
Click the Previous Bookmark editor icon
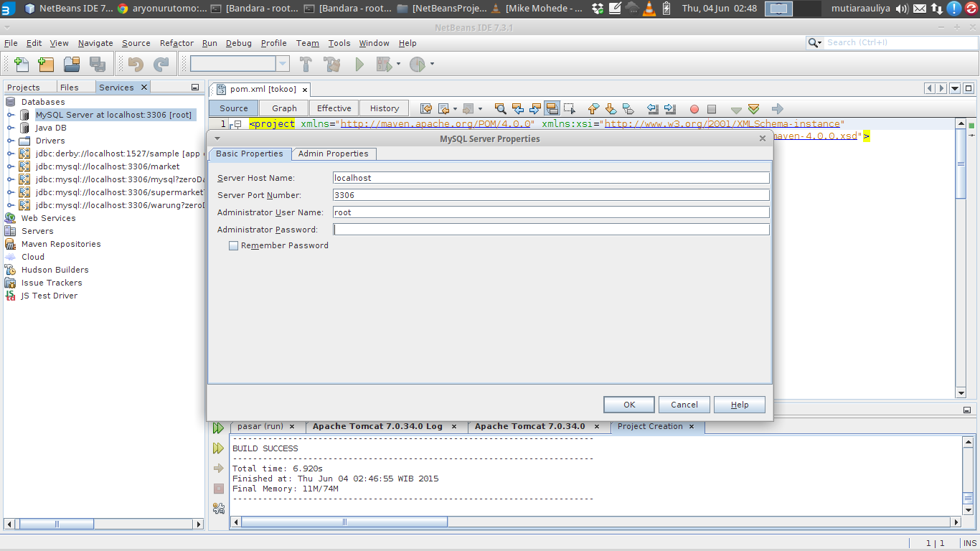pyautogui.click(x=593, y=108)
